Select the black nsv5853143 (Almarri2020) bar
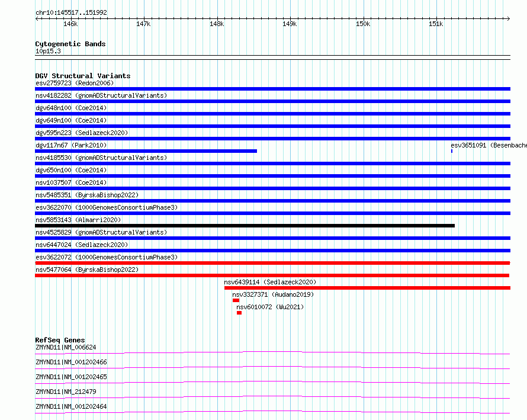Viewport: 527px width, 420px height. [x=245, y=226]
